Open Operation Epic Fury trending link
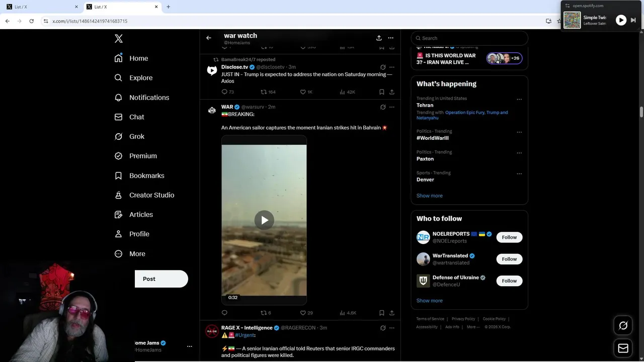The width and height of the screenshot is (644, 362). point(465,113)
